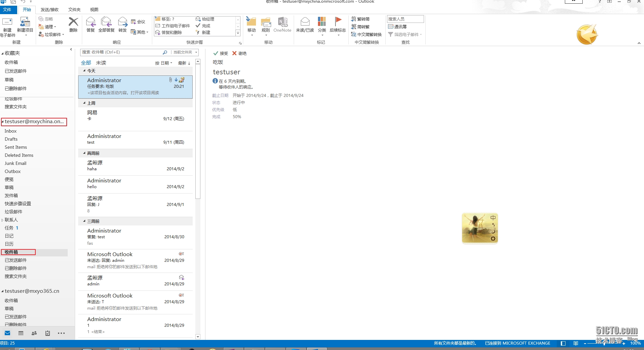Toggle sort order Newest (最新) arrow
Screen dimensions: 644x350
click(x=184, y=63)
